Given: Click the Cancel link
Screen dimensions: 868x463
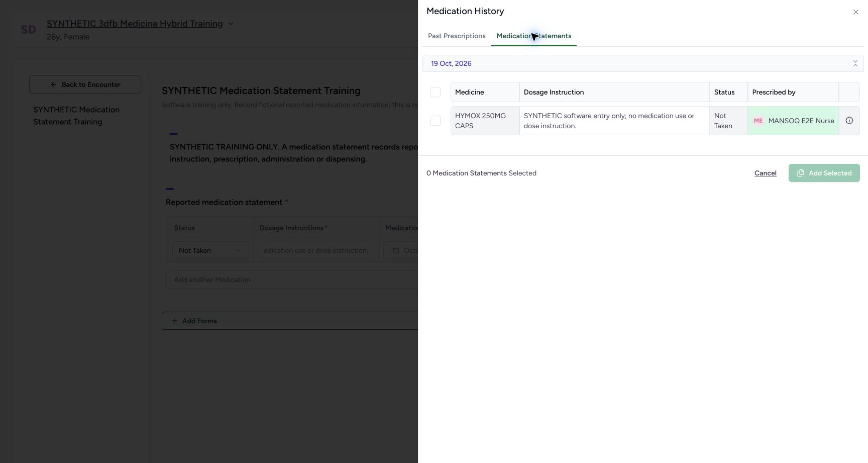Looking at the screenshot, I should (766, 173).
